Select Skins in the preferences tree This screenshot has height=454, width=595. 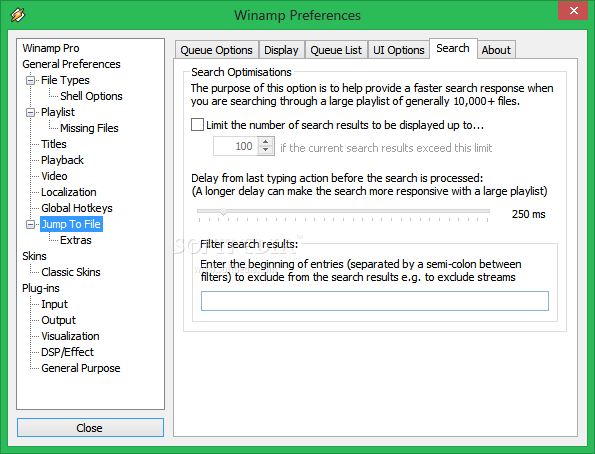(x=34, y=256)
